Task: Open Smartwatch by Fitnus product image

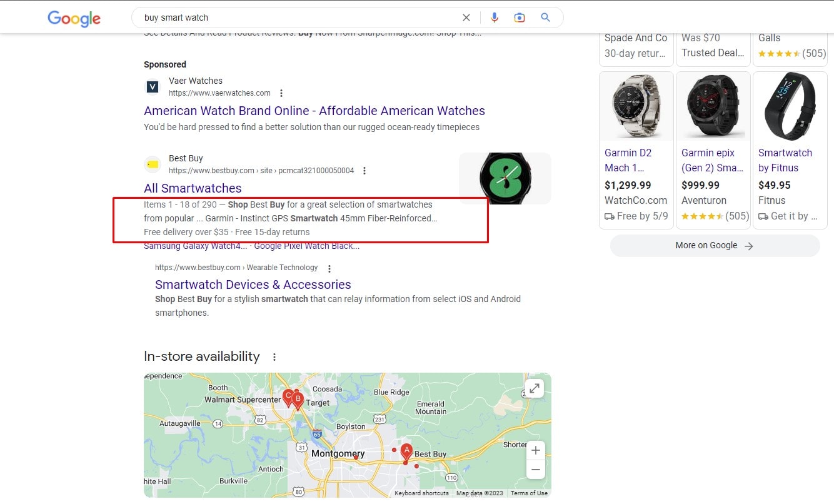Action: tap(790, 106)
